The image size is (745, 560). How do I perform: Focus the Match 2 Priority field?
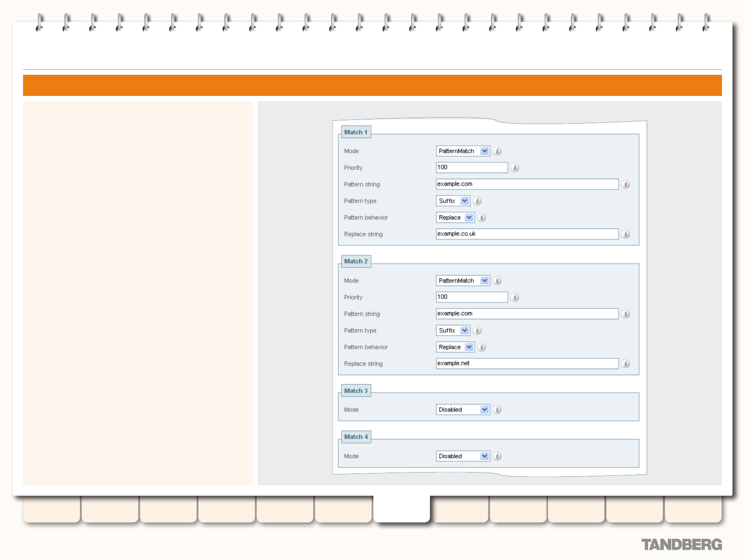point(472,297)
